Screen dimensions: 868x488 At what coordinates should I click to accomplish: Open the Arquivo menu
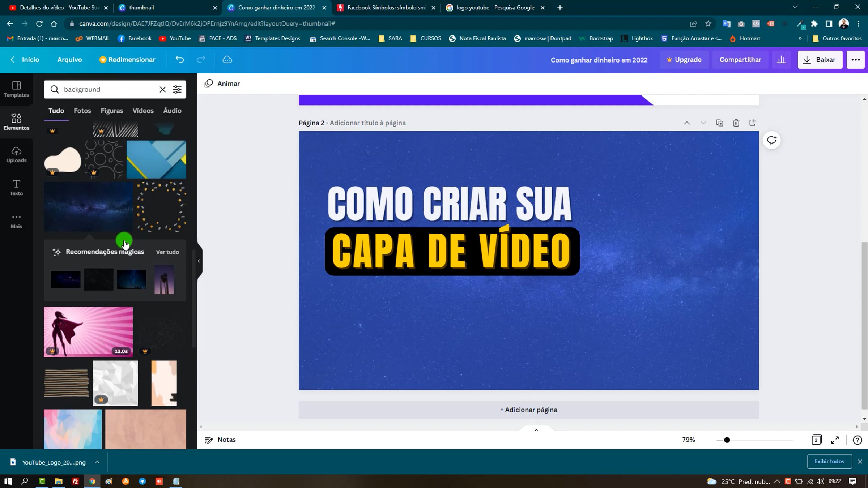point(69,60)
